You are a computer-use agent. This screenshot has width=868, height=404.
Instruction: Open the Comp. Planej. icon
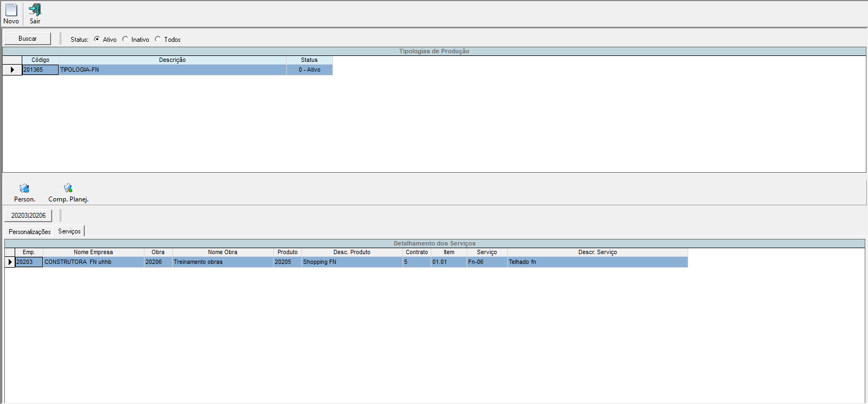tap(68, 188)
